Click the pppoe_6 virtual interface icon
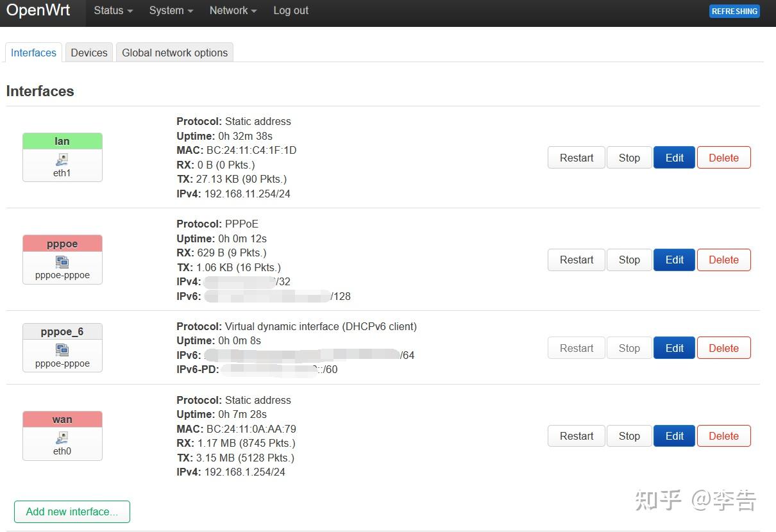This screenshot has width=776, height=532. pos(62,350)
